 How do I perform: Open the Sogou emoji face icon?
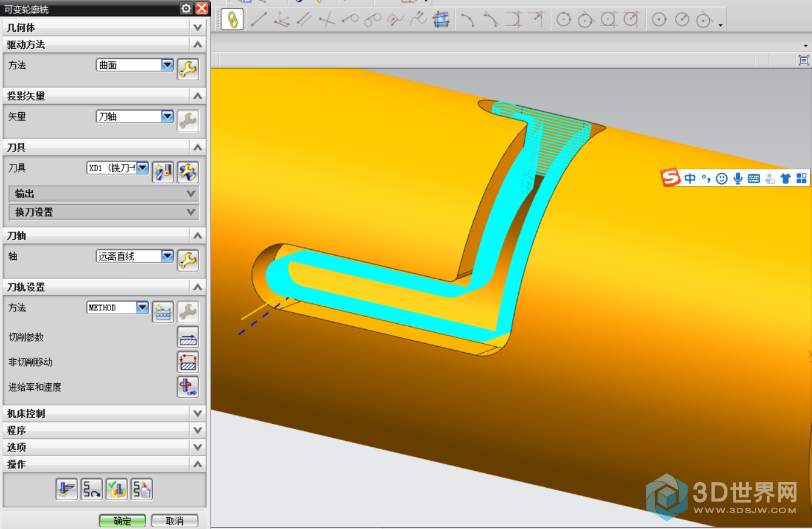pos(722,179)
